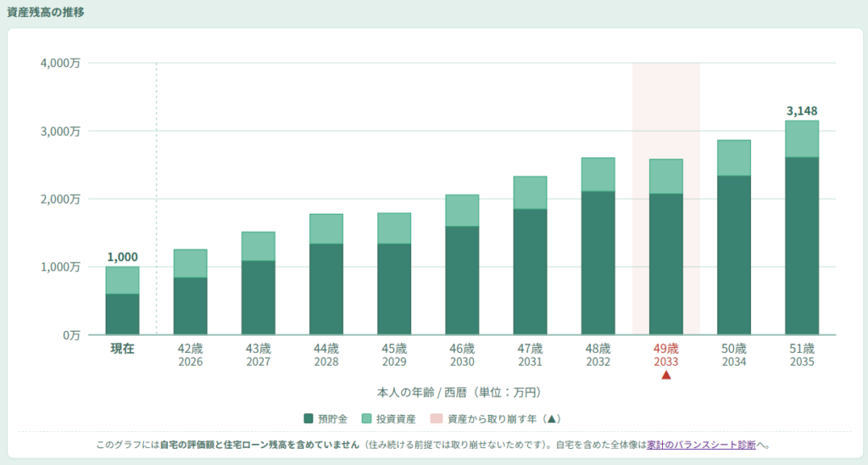Click the 投資資産 legend text
868x465 pixels.
(x=396, y=419)
